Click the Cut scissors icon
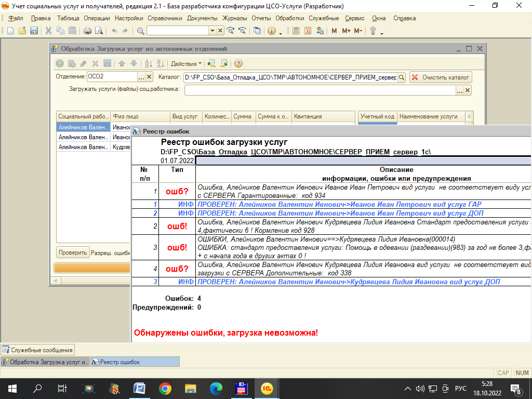The height and width of the screenshot is (399, 532). tap(48, 31)
